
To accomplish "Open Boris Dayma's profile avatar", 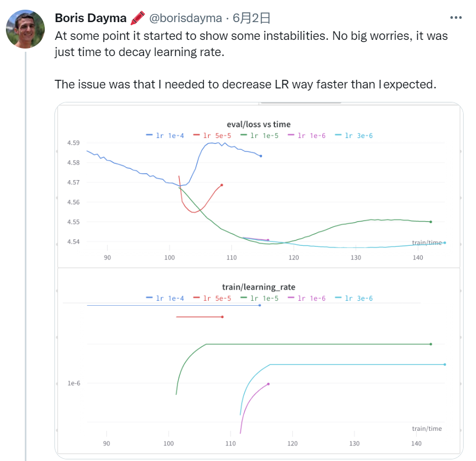I will click(x=25, y=29).
